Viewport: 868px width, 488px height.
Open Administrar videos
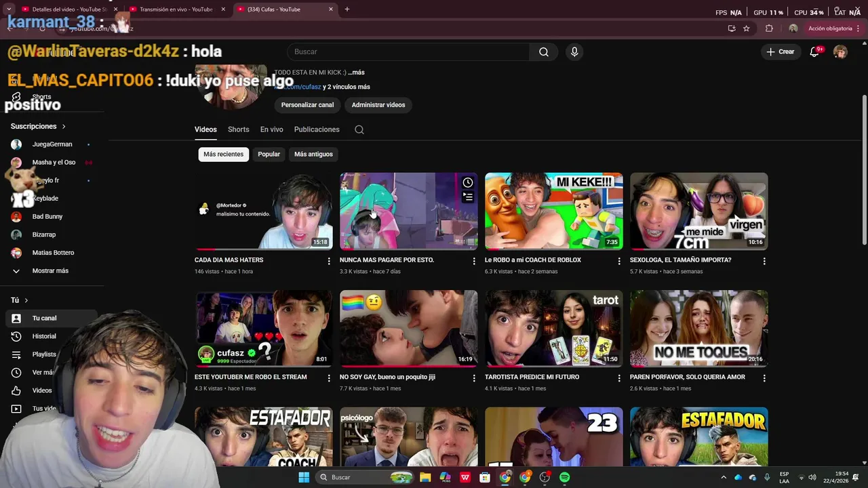click(x=378, y=105)
